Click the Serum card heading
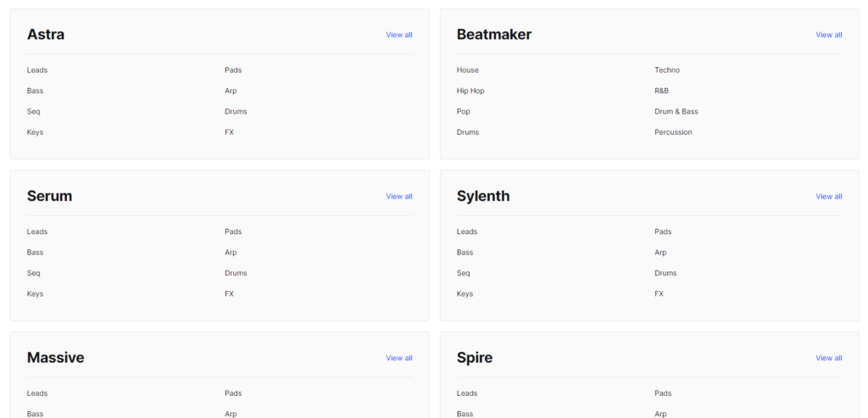The width and height of the screenshot is (868, 418). tap(49, 196)
